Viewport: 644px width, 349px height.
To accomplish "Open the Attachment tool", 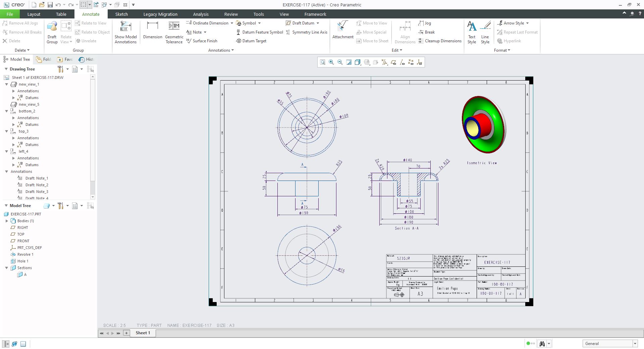I will click(343, 30).
